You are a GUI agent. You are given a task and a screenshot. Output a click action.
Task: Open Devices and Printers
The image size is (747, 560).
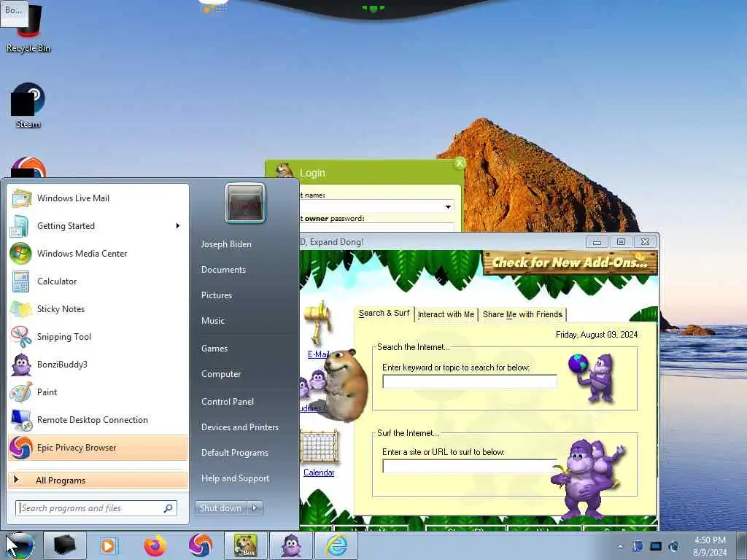239,427
